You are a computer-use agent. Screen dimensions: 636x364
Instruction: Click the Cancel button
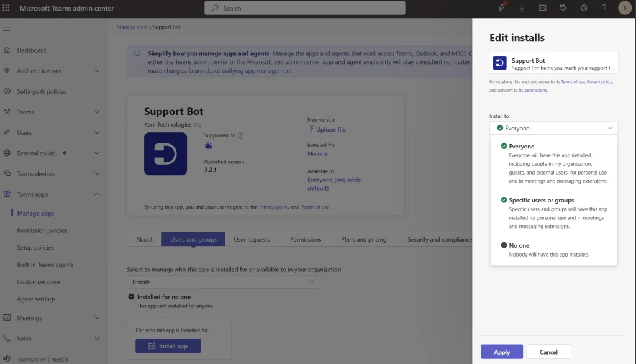(548, 352)
